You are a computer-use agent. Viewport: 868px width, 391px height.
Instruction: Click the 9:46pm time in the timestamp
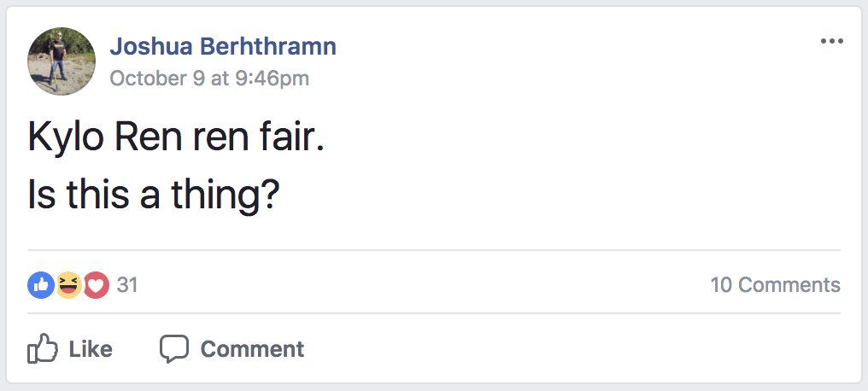click(272, 78)
